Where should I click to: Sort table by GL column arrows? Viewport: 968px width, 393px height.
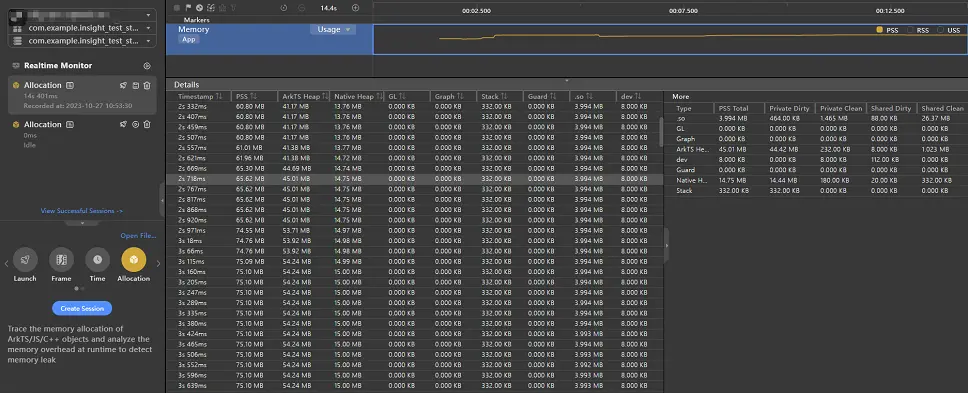(403, 97)
